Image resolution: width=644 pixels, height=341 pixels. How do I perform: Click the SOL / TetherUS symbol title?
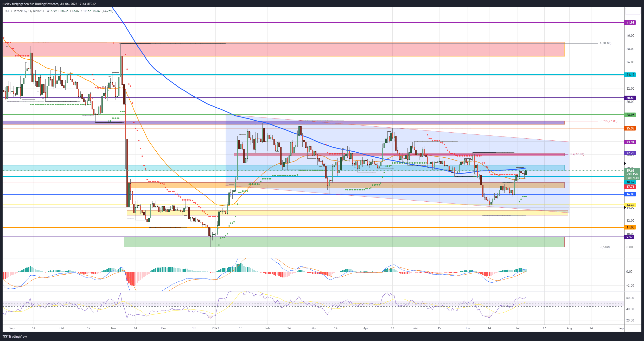coord(15,11)
